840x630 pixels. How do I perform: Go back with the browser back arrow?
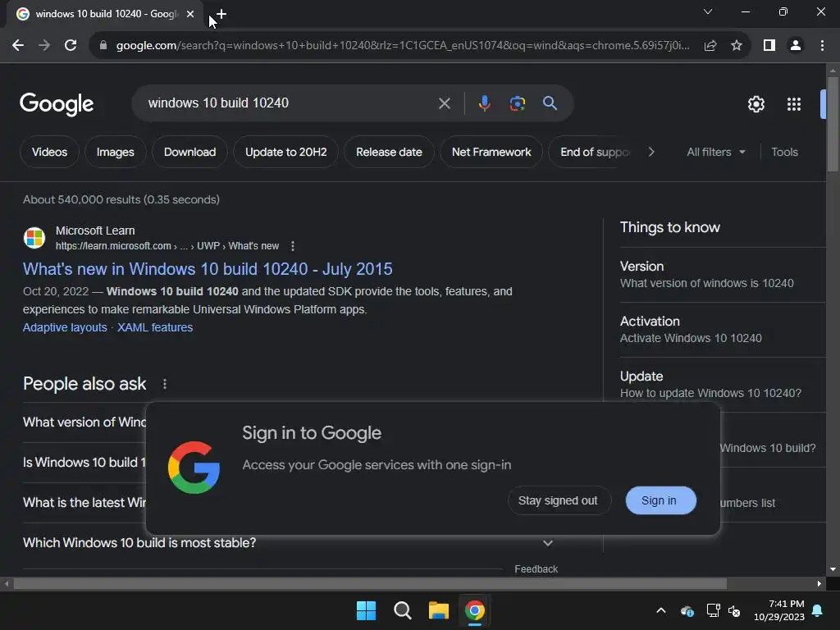[18, 46]
